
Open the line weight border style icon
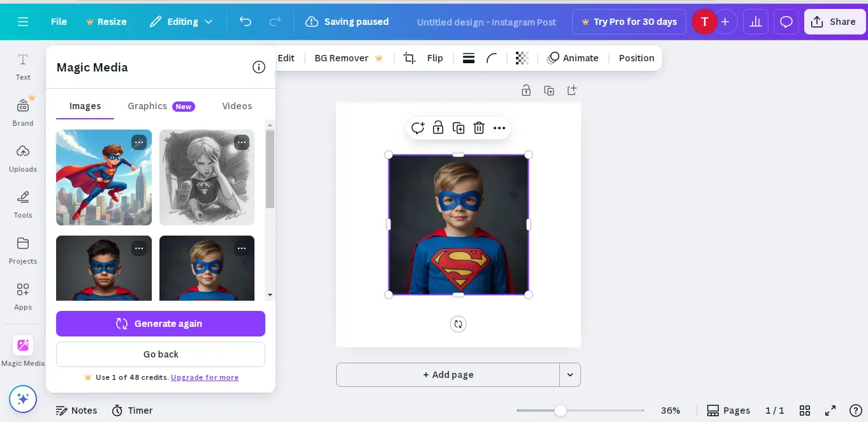469,58
